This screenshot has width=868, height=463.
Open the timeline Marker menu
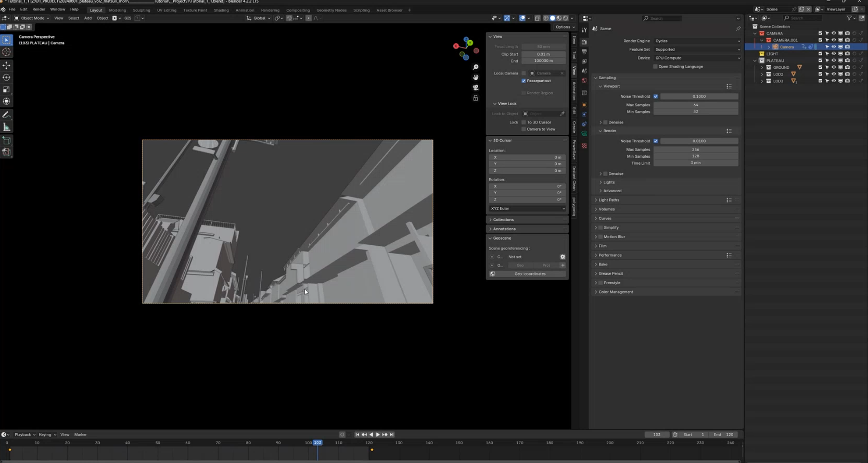point(80,434)
